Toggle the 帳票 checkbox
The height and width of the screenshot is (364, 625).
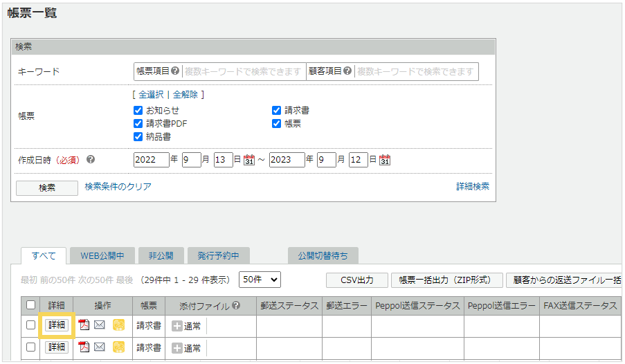[x=276, y=123]
